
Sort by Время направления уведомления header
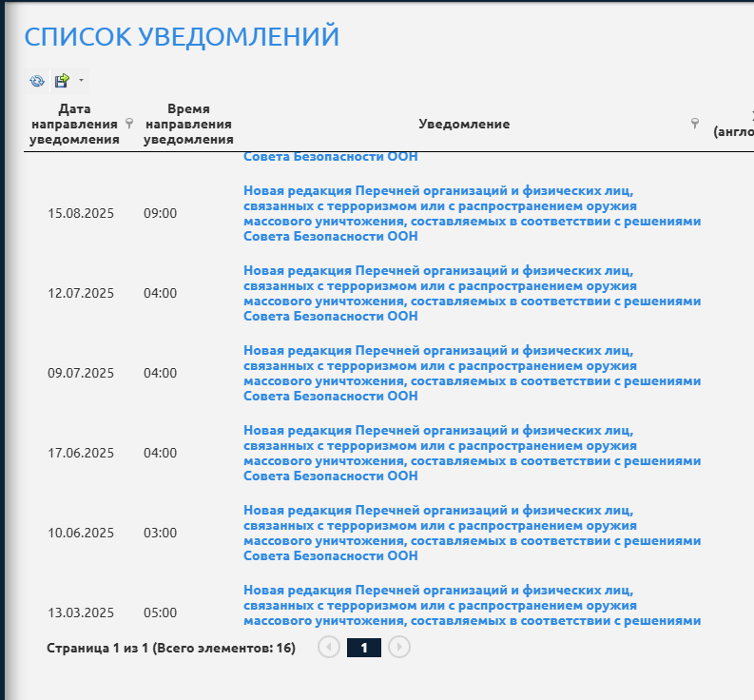point(188,125)
